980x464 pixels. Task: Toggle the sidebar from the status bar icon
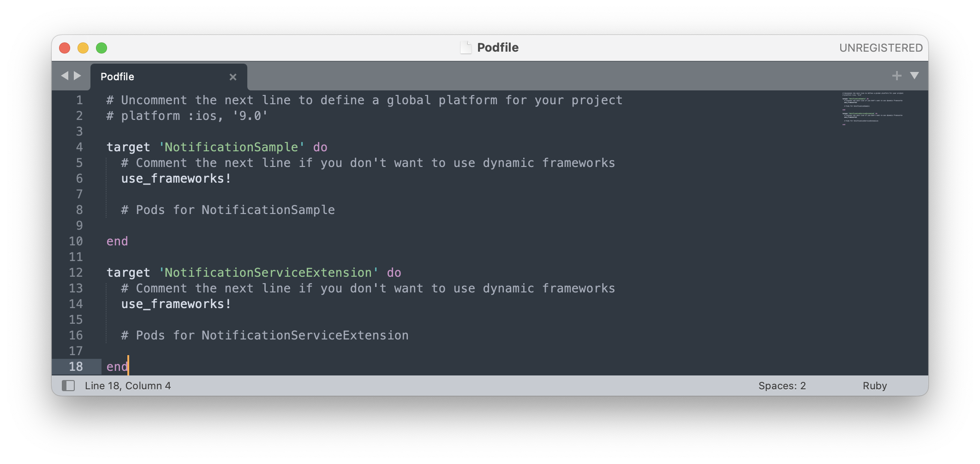click(68, 386)
